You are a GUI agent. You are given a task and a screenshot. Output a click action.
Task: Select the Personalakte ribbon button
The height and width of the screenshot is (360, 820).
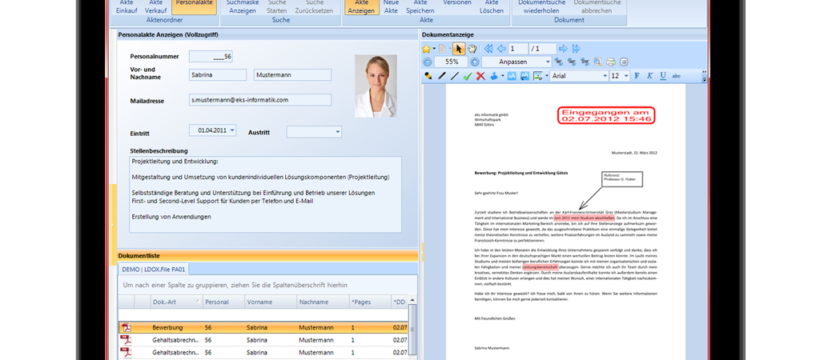[194, 6]
